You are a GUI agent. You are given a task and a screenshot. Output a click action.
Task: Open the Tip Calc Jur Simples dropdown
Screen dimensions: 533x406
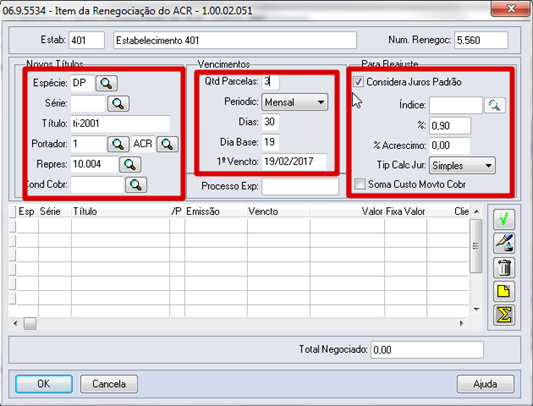pyautogui.click(x=462, y=166)
